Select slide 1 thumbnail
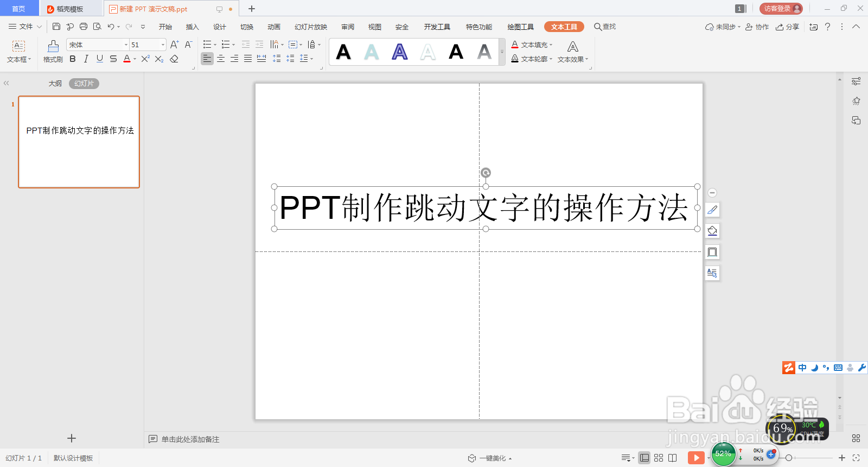868x467 pixels. [x=79, y=142]
